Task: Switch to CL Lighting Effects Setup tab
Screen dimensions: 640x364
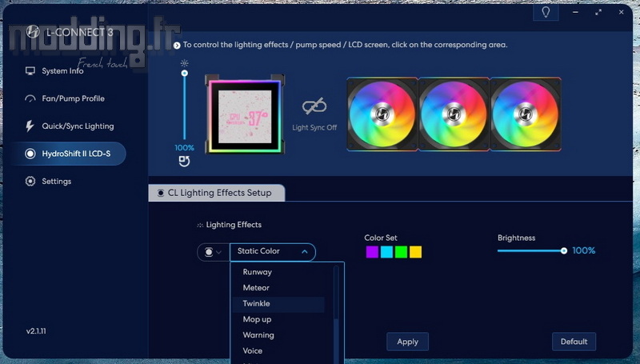Action: 216,193
